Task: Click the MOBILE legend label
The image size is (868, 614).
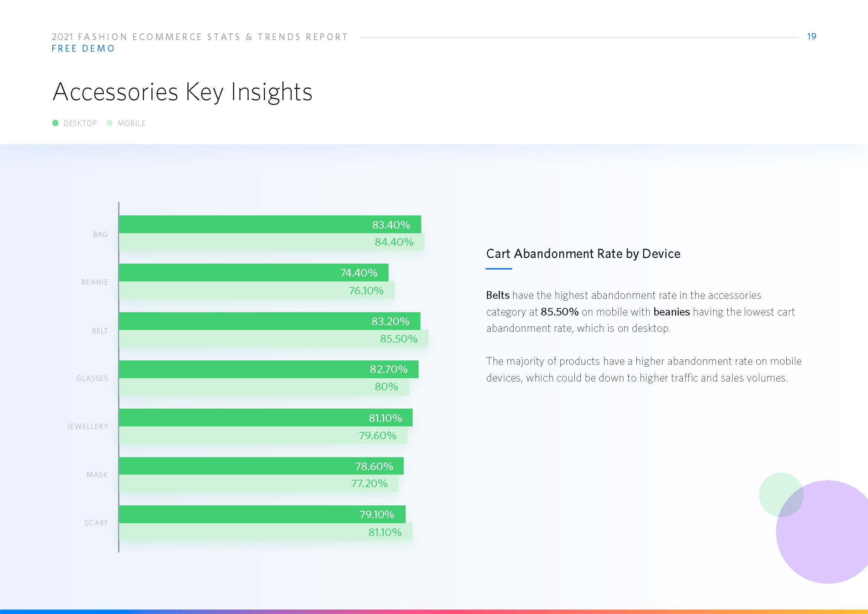Action: (x=131, y=123)
